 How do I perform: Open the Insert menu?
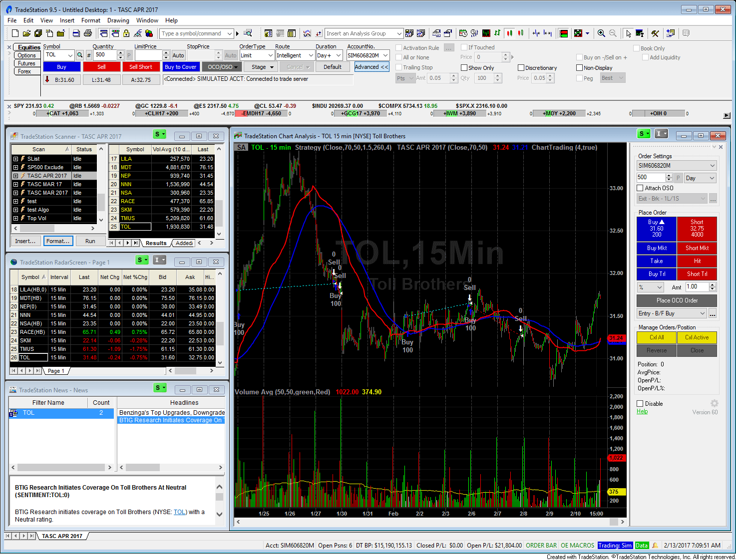tap(67, 20)
